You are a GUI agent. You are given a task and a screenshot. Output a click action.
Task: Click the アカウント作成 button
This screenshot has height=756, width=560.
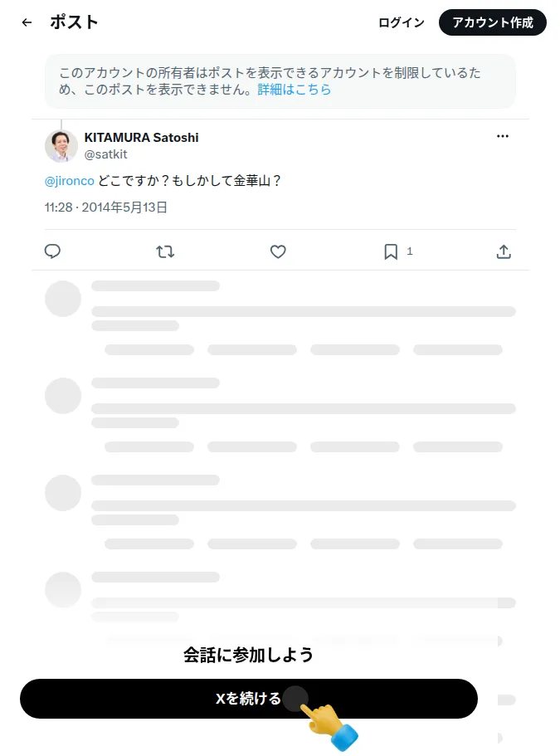493,22
